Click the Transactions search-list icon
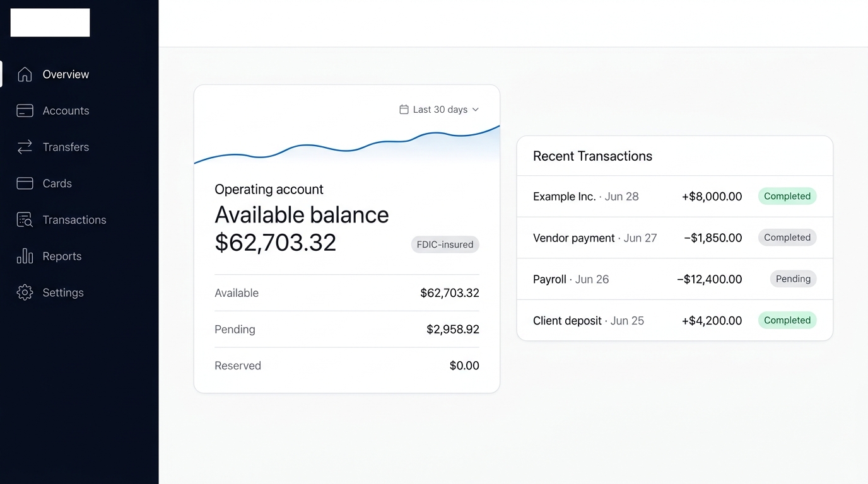This screenshot has height=484, width=868. (25, 220)
